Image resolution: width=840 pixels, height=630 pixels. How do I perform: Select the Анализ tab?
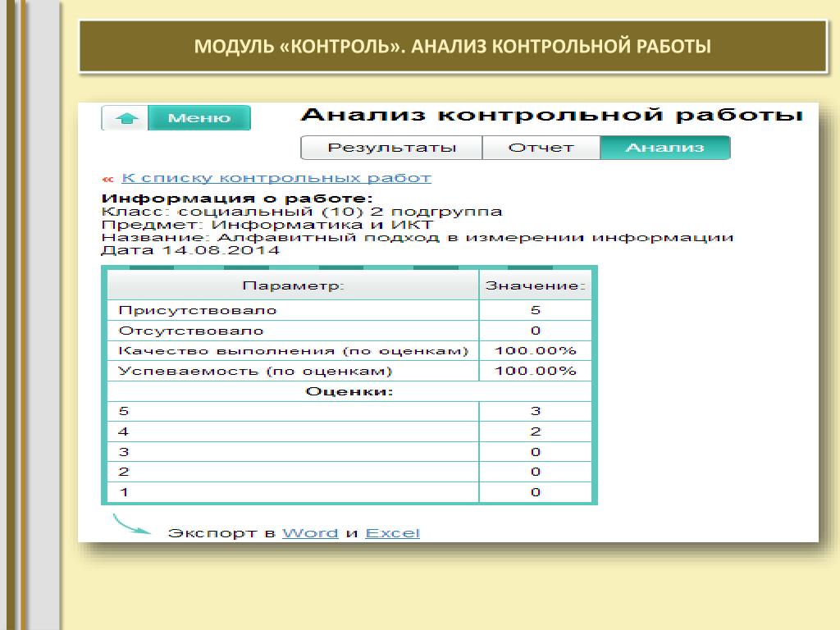tap(664, 148)
